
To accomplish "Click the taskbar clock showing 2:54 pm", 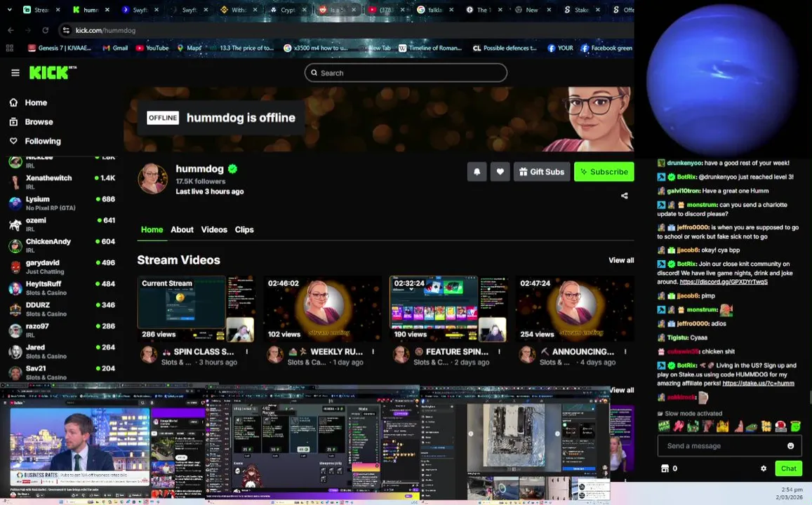I will click(790, 493).
